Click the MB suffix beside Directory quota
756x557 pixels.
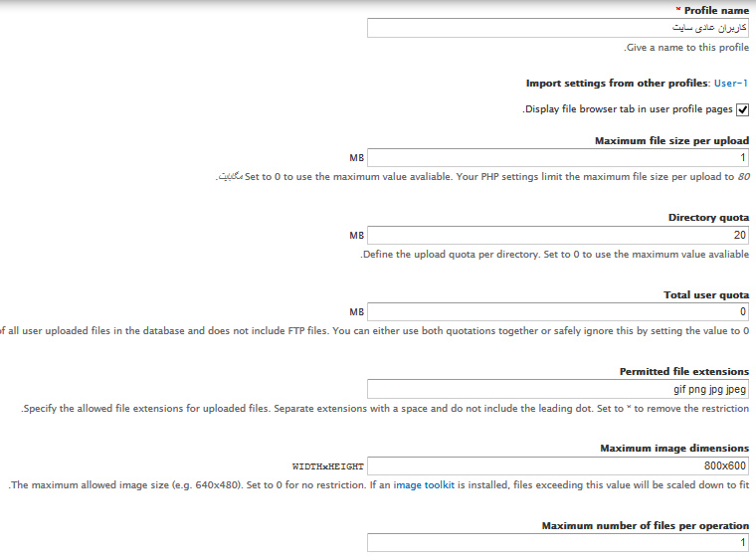[357, 236]
